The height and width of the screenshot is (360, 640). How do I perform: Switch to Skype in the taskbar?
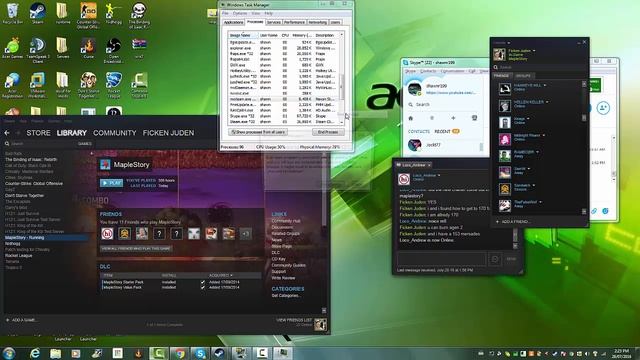coord(200,353)
